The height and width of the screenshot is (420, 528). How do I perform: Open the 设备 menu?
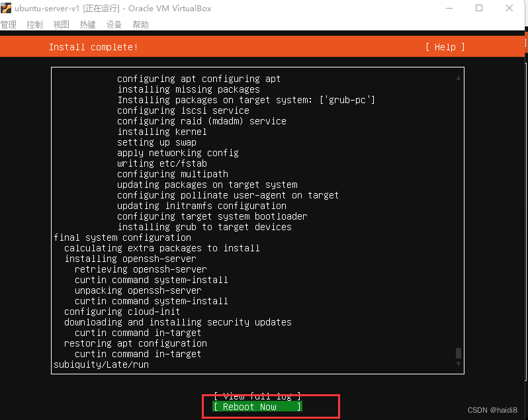(x=114, y=24)
